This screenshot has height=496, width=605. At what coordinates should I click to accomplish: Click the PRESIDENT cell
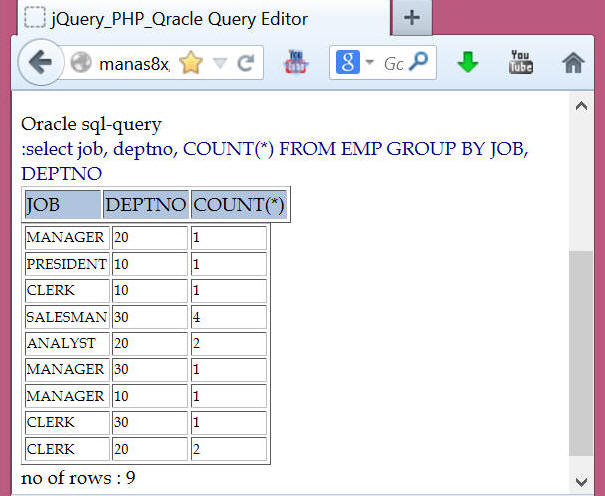(x=68, y=264)
